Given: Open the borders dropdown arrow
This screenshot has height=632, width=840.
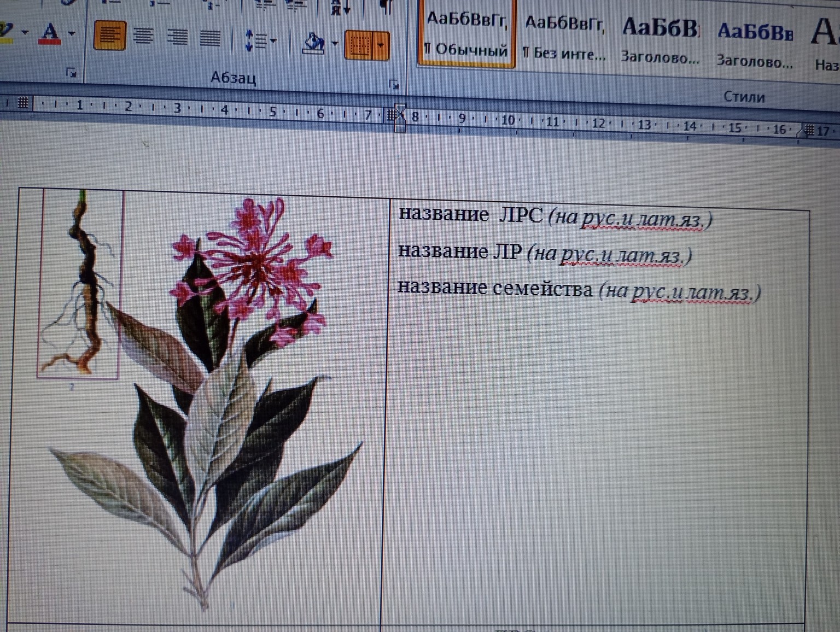Looking at the screenshot, I should [381, 45].
